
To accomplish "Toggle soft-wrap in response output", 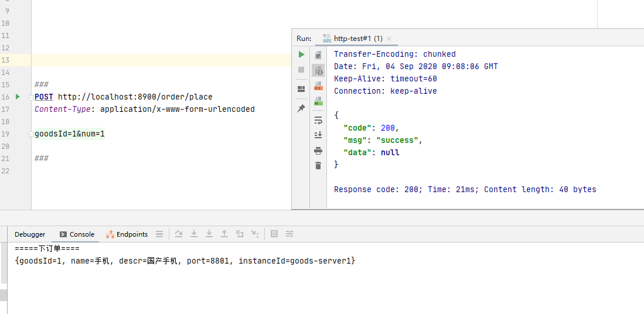I will pos(318,120).
